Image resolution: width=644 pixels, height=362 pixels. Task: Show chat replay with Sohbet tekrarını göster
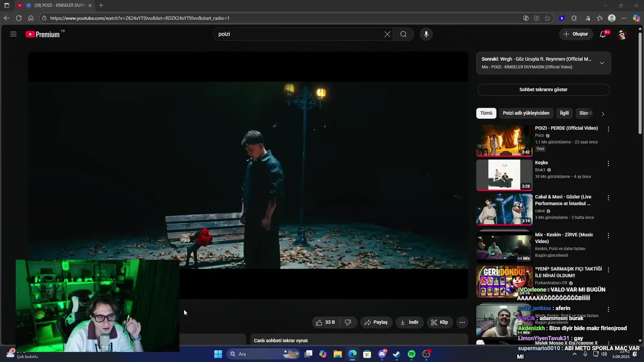pos(543,89)
